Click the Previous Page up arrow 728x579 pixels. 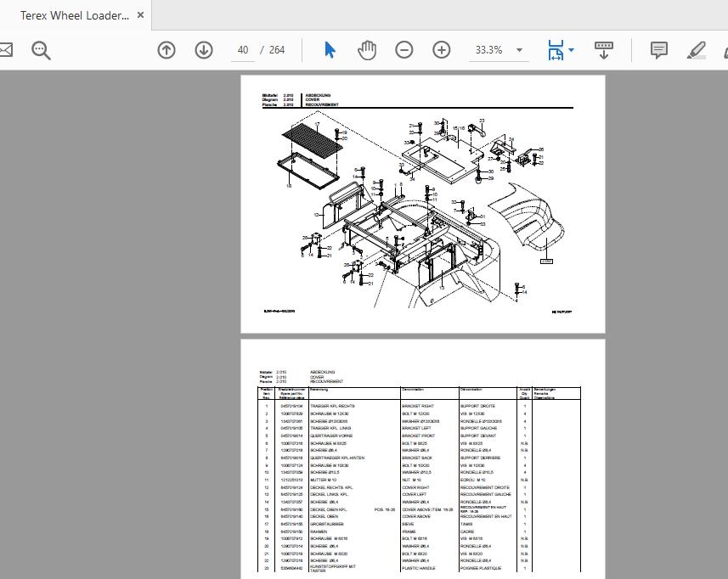[166, 50]
